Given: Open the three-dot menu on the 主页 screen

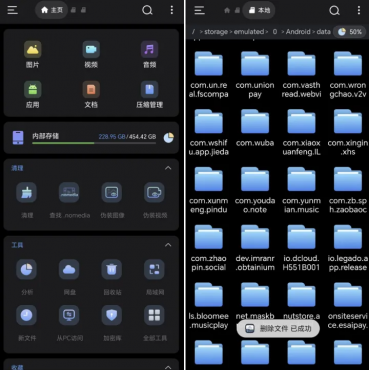Looking at the screenshot, I should click(x=172, y=10).
